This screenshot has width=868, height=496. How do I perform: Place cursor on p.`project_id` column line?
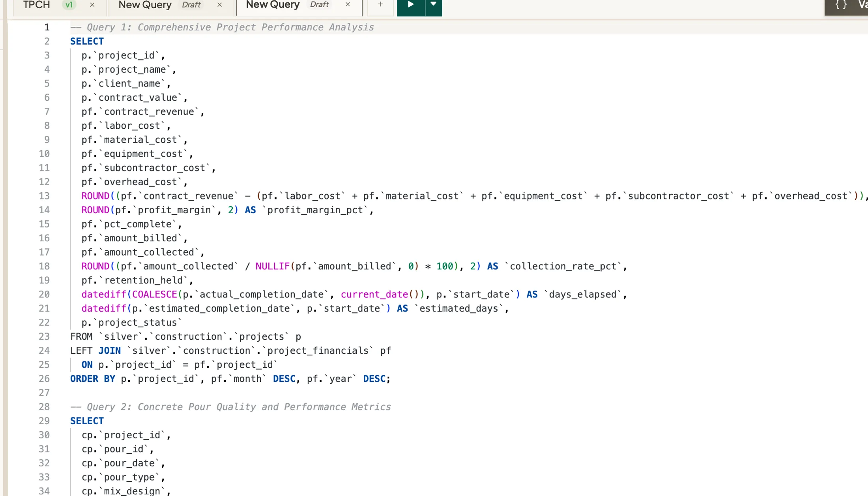(x=123, y=56)
